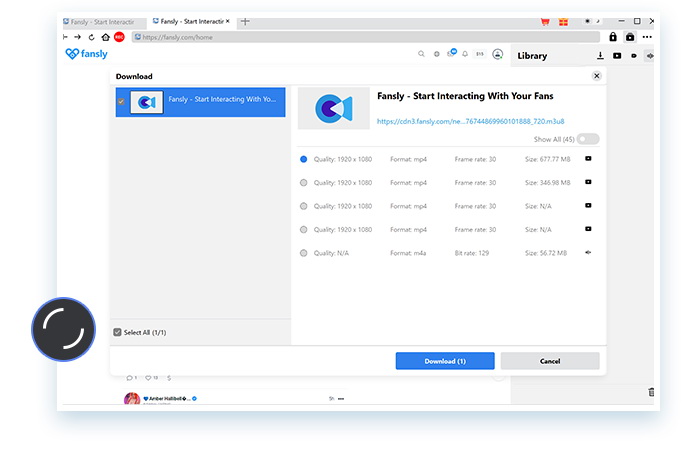
Task: Toggle the Select All (1/1) checkbox
Action: 117,332
